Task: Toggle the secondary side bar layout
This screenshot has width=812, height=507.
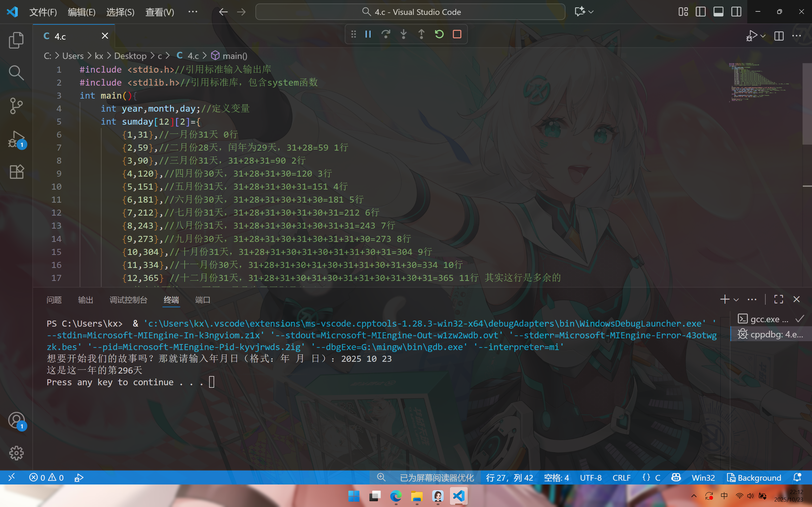Action: [736, 12]
